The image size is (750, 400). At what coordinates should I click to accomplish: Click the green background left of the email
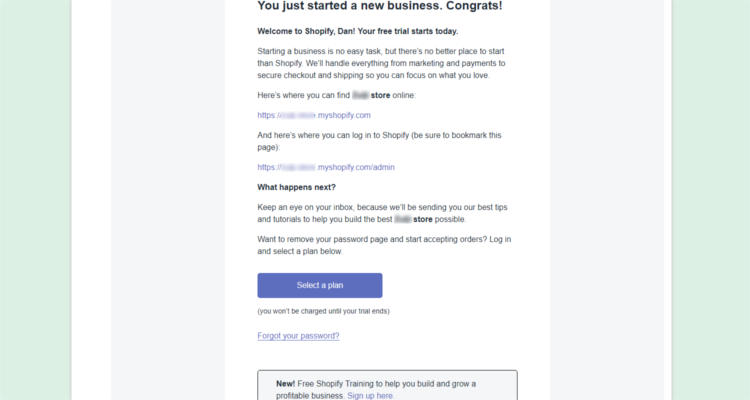click(35, 200)
